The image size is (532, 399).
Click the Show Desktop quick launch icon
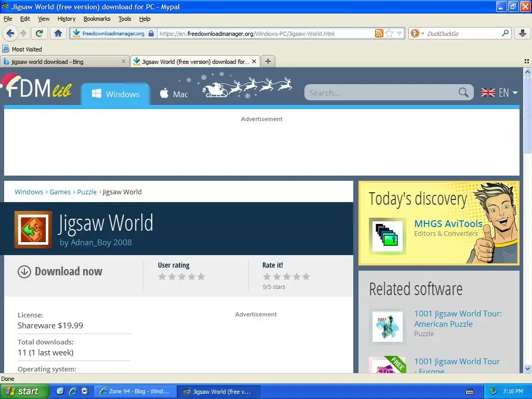tap(60, 391)
